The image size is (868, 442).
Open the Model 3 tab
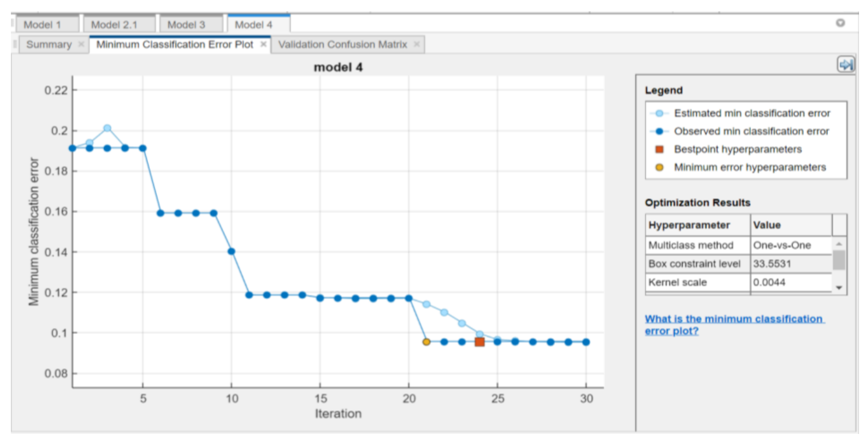coord(186,25)
